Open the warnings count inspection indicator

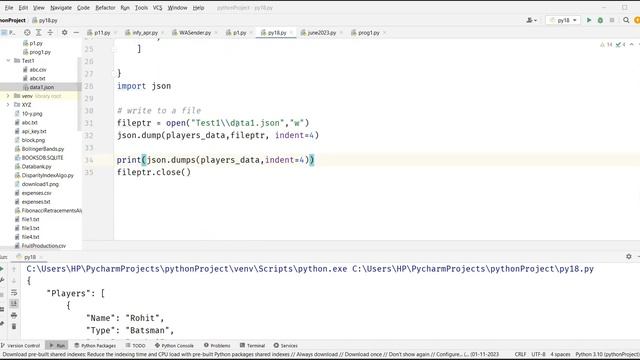click(x=606, y=44)
